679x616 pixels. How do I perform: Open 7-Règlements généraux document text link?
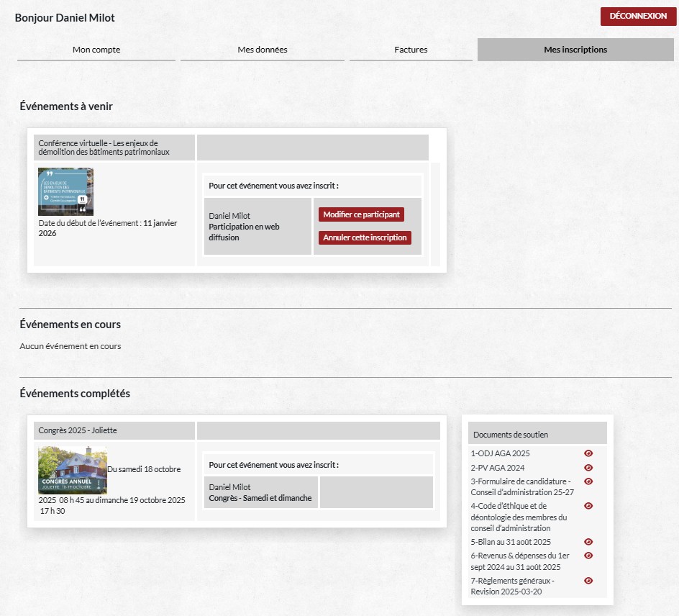513,586
